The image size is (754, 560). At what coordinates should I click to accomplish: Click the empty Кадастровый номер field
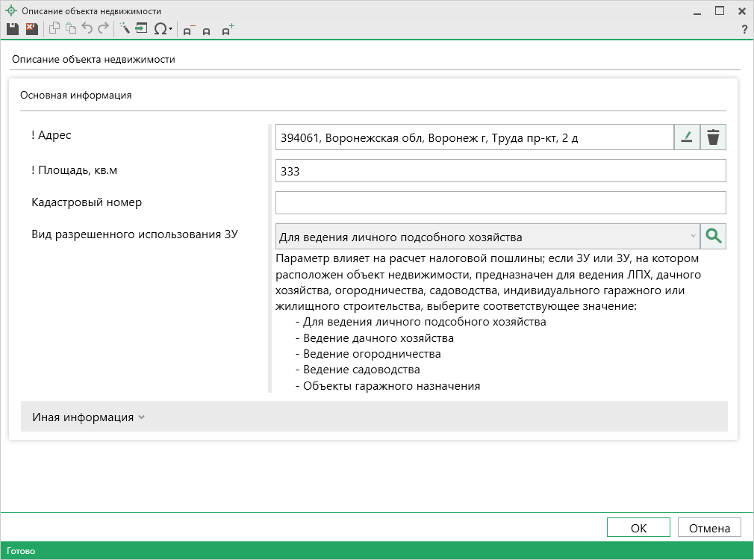pos(501,202)
